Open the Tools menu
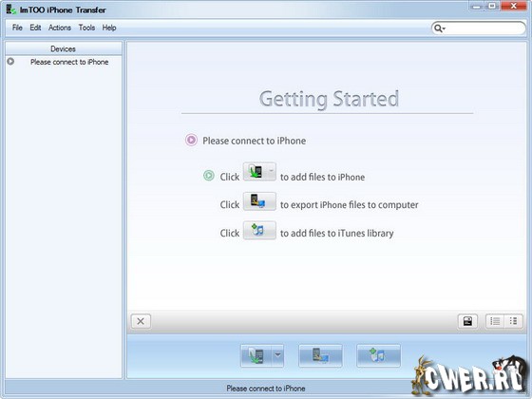This screenshot has height=399, width=532. pos(86,28)
